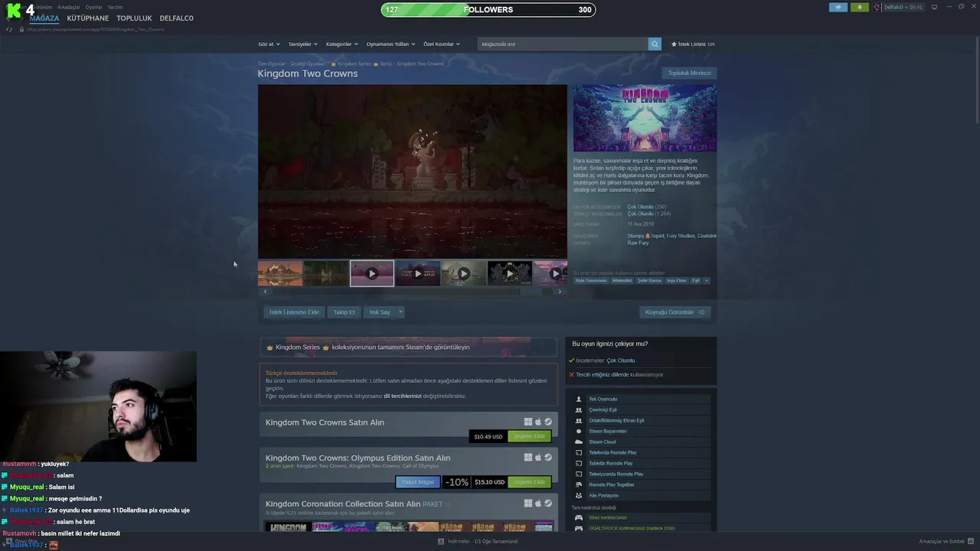
Task: Click the Yok Say button
Action: 380,312
